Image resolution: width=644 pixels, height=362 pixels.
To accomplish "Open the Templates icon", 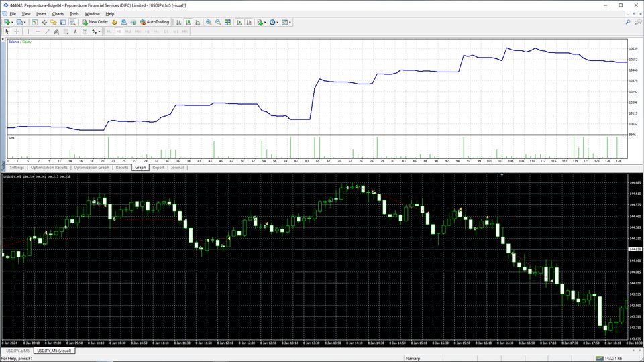I will [284, 22].
